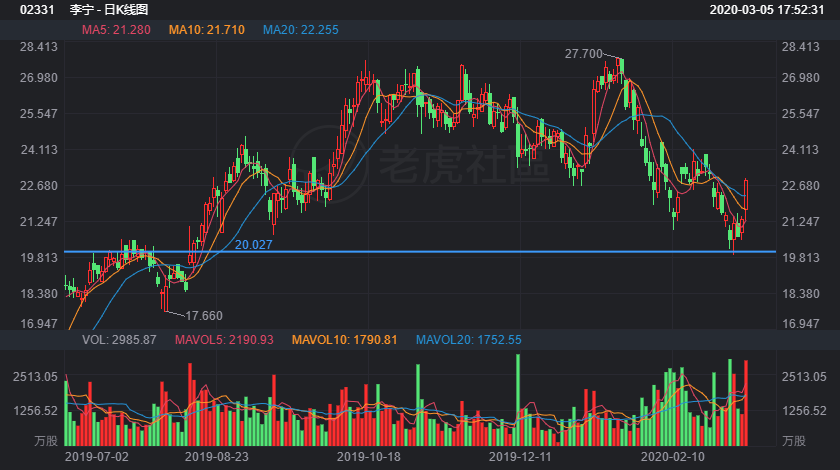Screen dimensions: 840x470
Task: Click the 2019-12-11 date label
Action: 520,457
